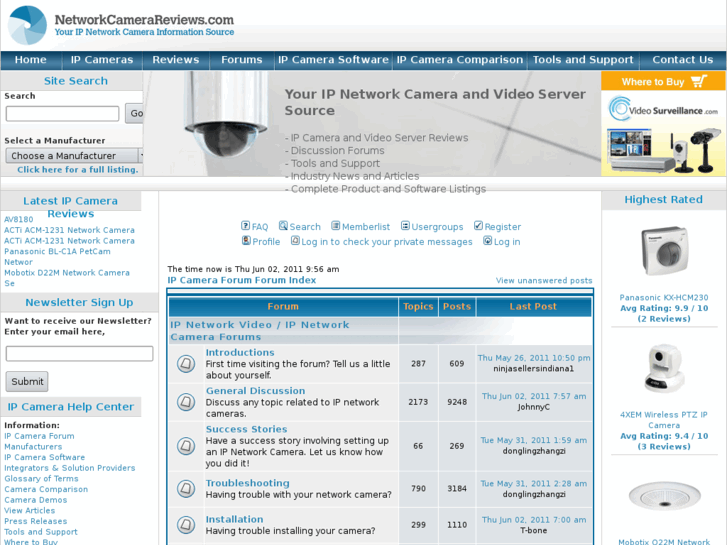The image size is (727, 545).
Task: Click the 4XEM Wireless PTZ camera thumbnail
Action: tap(664, 369)
